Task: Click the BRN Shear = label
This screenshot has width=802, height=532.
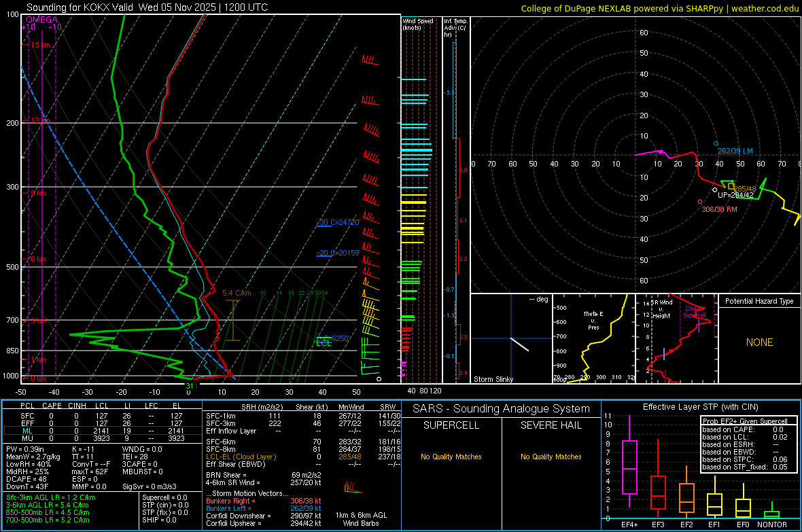Action: pyautogui.click(x=226, y=475)
